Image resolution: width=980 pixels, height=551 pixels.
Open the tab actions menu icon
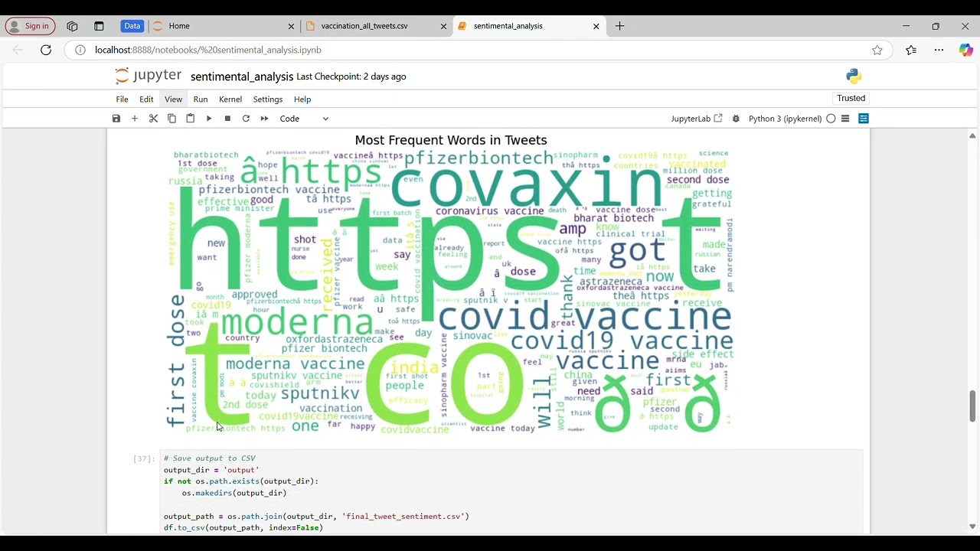pyautogui.click(x=99, y=26)
